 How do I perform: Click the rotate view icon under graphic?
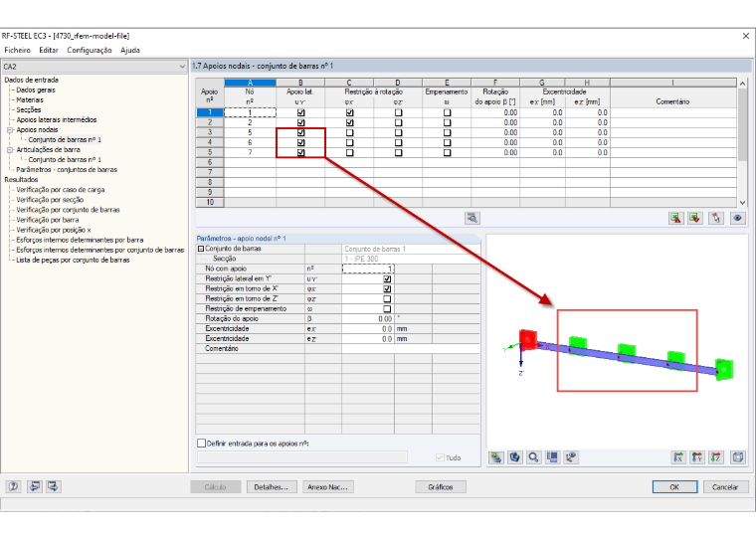(x=515, y=457)
